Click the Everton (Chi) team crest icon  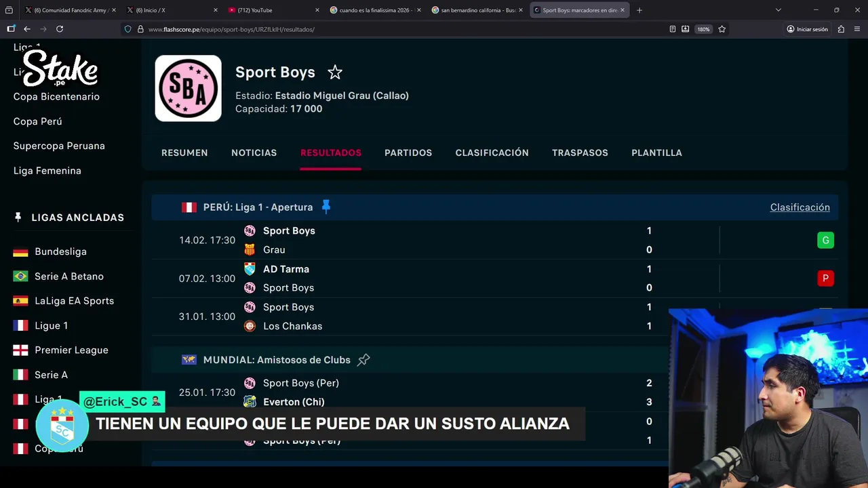point(250,402)
